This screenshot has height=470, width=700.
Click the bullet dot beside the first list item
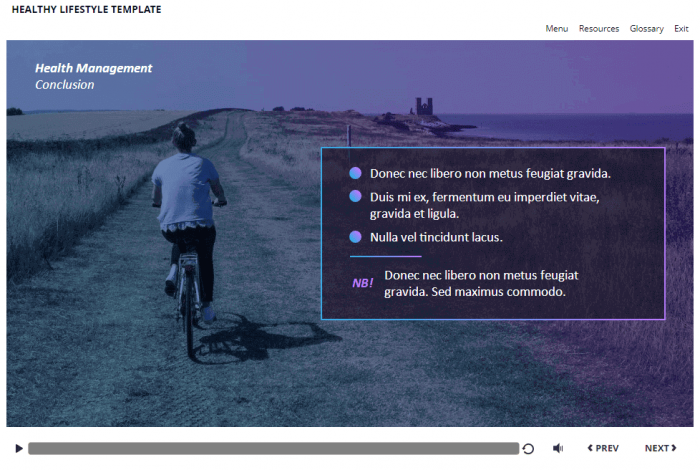[355, 173]
